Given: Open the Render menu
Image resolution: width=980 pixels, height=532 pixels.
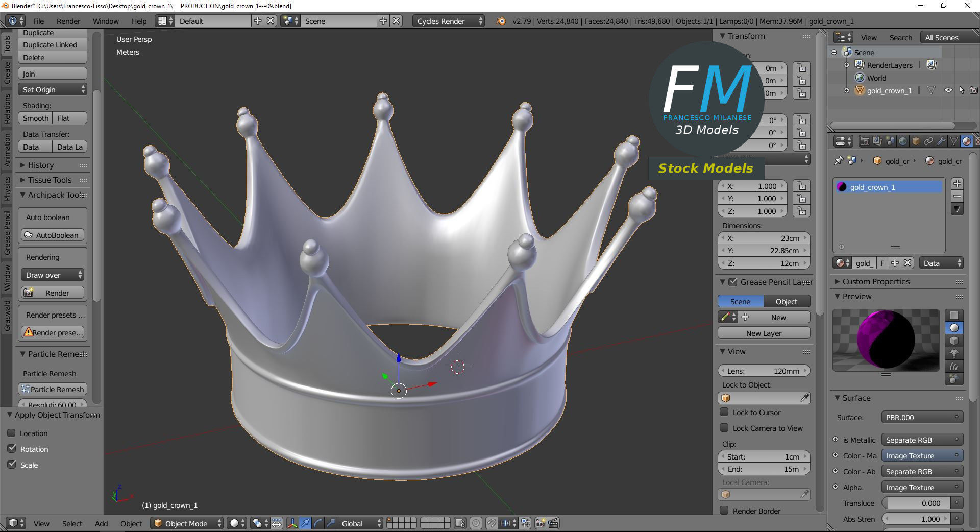Looking at the screenshot, I should [x=68, y=21].
